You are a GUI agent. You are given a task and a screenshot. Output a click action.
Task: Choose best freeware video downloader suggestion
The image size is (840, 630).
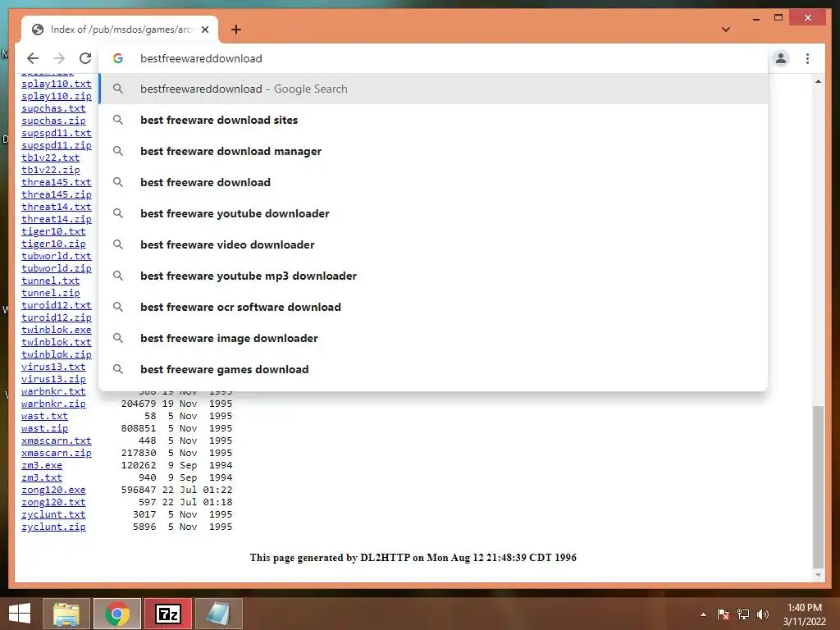pos(433,244)
